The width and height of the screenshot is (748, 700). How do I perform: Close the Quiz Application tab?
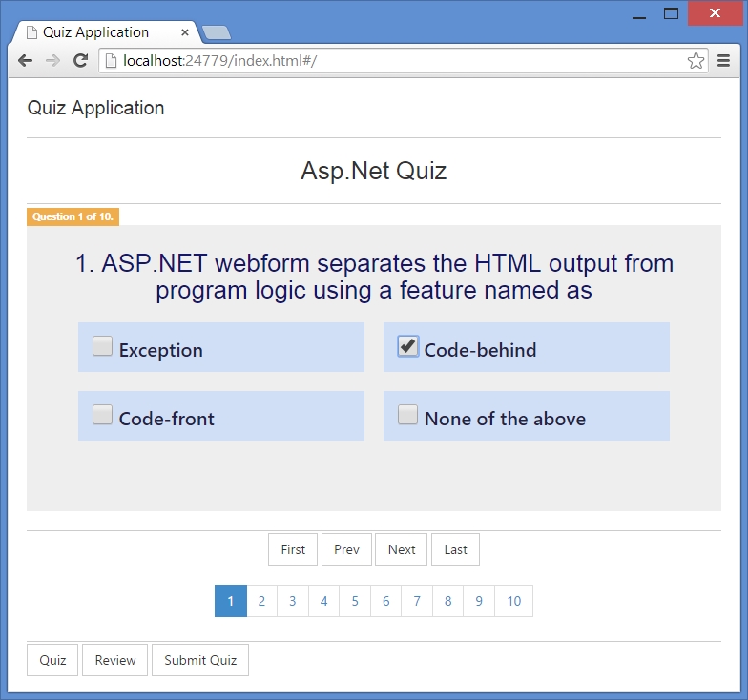(x=185, y=32)
